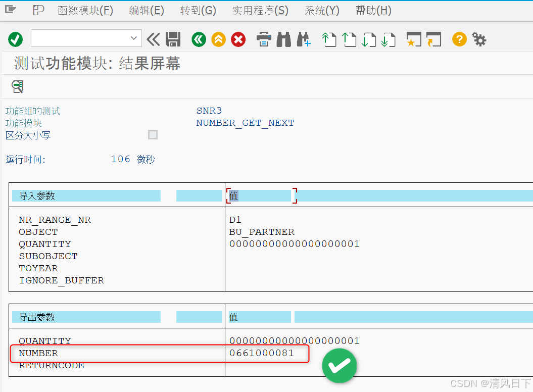Click inside the transaction command field
The image size is (533, 392).
[80, 38]
